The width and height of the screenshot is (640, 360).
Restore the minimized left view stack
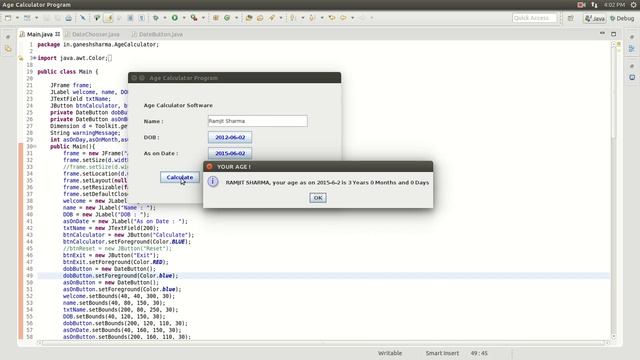point(8,37)
